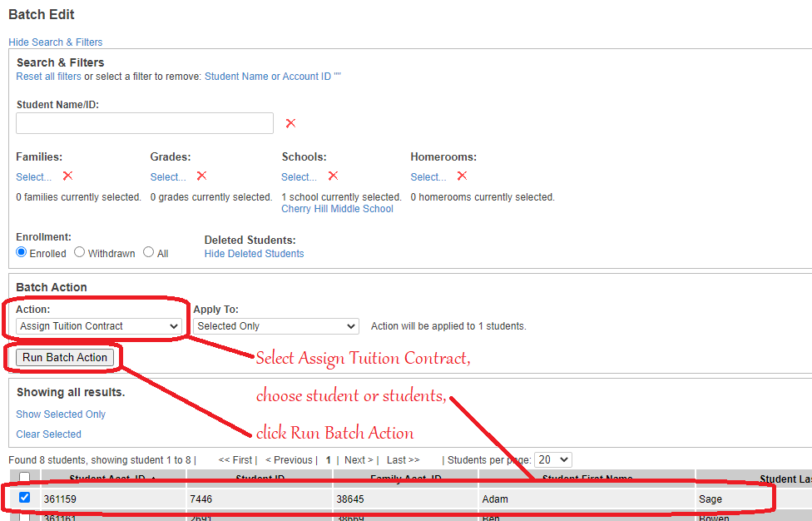Screen dimensions: 812x521
Task: Click Hide Search & Filters link
Action: pos(56,42)
